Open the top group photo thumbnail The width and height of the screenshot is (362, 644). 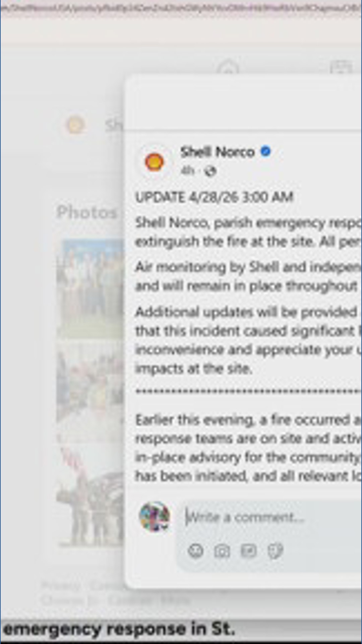point(90,288)
